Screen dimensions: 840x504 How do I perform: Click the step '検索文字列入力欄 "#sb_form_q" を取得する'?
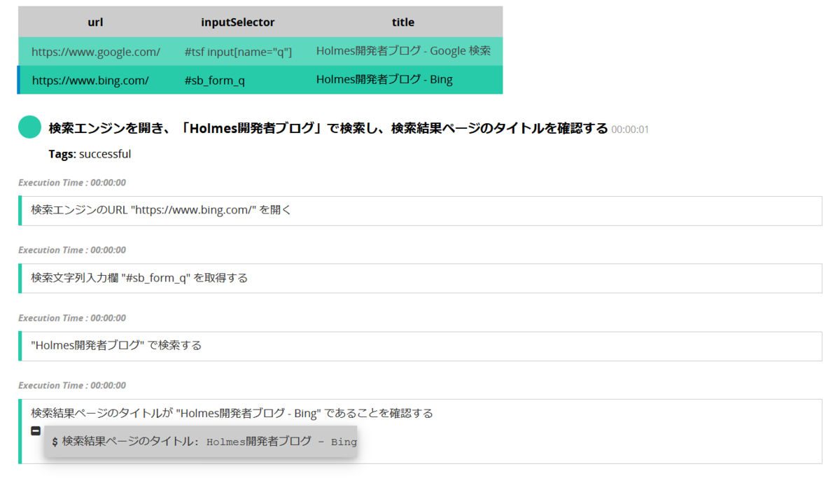[420, 278]
